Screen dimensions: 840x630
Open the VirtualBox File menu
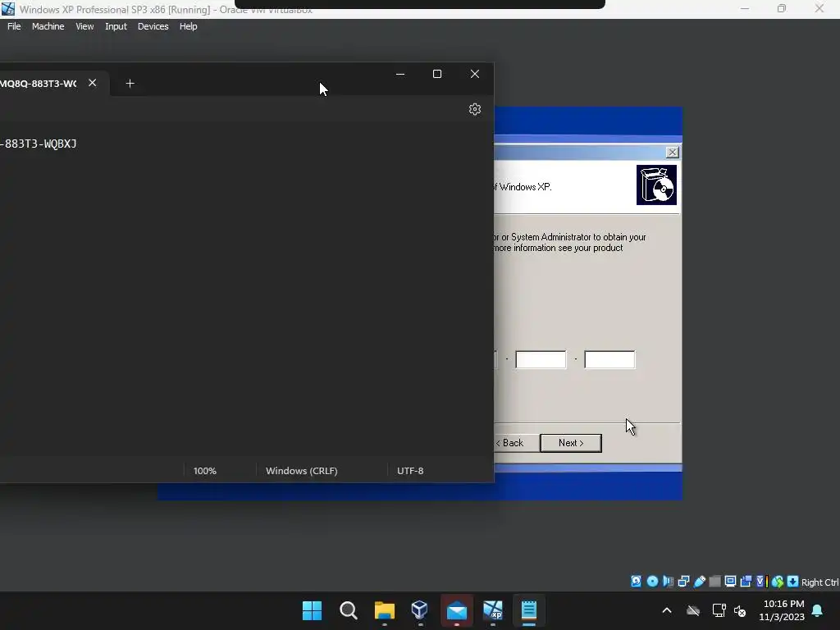point(14,26)
